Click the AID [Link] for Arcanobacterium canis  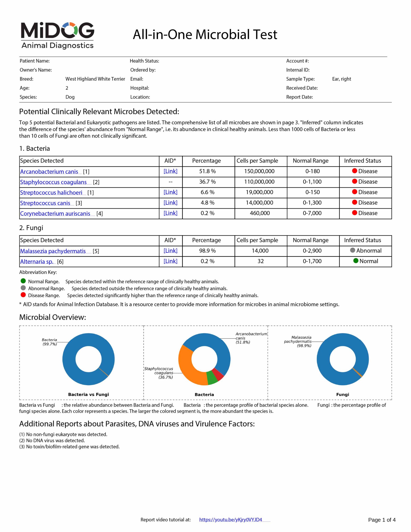click(x=171, y=171)
